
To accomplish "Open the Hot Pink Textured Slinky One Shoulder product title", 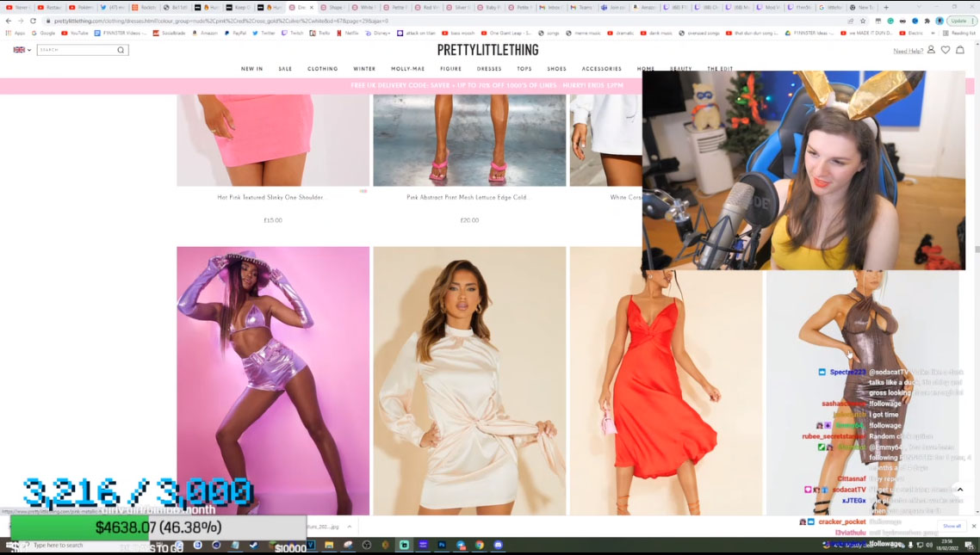I will tap(270, 197).
